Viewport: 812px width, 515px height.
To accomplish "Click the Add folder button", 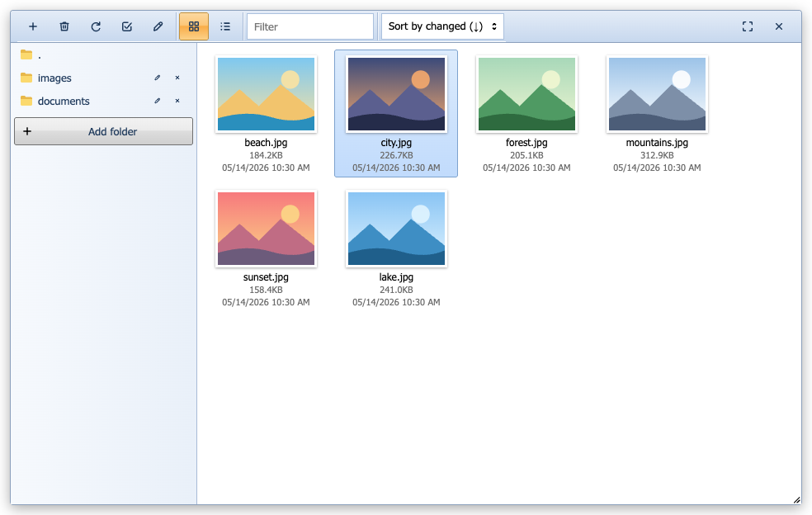I will click(104, 131).
